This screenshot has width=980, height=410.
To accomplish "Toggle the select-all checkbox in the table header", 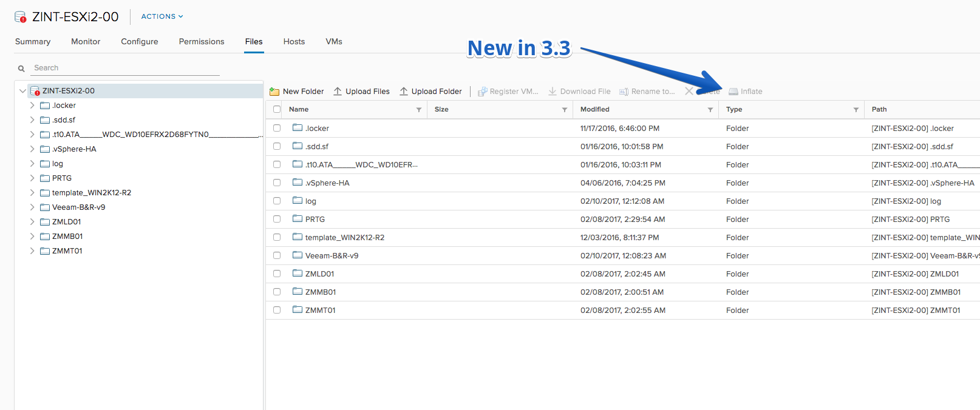I will [277, 110].
